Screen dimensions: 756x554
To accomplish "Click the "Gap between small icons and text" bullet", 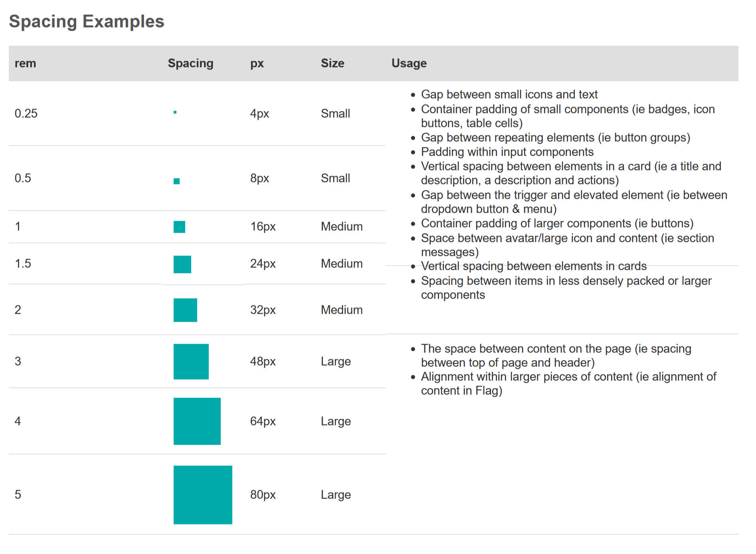I will 509,94.
